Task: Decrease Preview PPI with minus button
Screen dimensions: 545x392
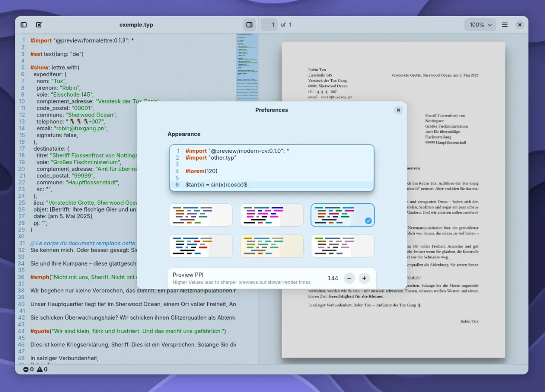Action: coord(349,278)
